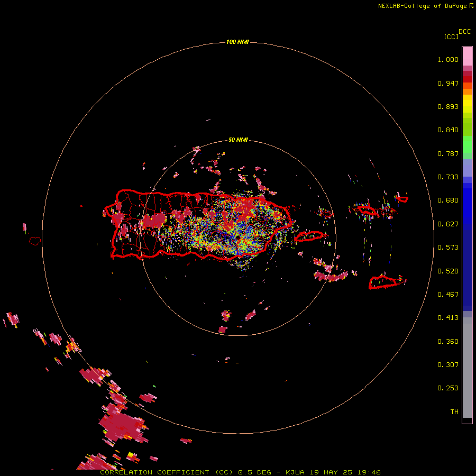This screenshot has width=476, height=476.
Task: Select the 0.893 scale value
Action: coord(448,106)
